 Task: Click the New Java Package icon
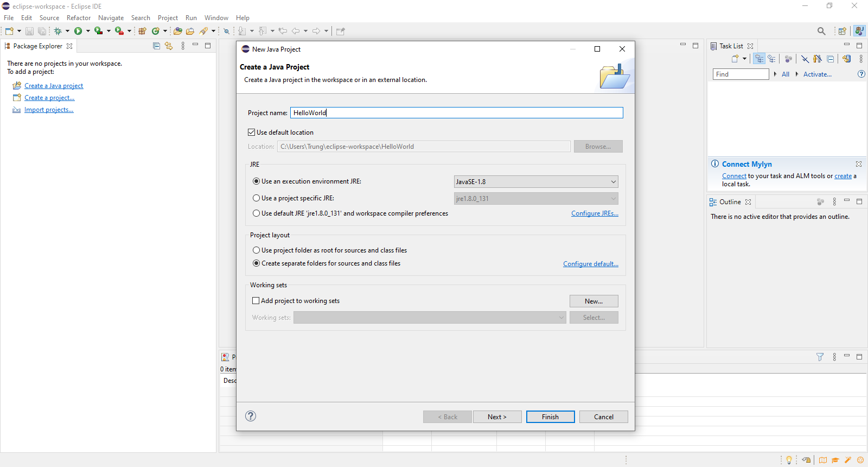[142, 31]
